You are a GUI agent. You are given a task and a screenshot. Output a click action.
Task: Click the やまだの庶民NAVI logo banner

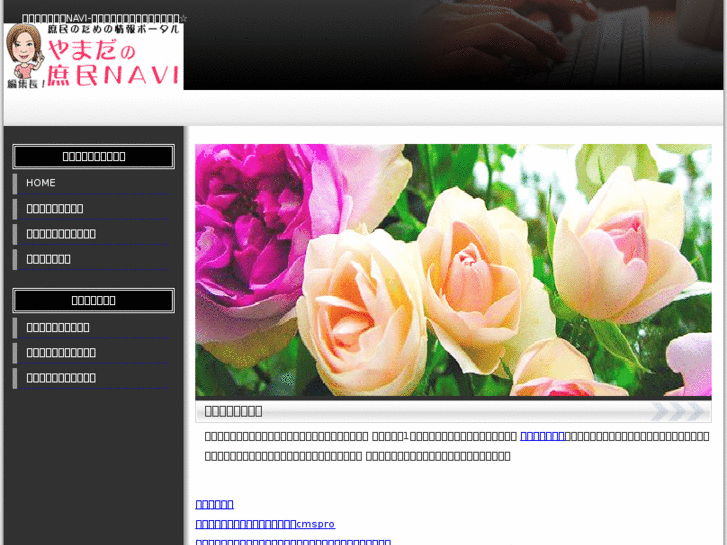tap(93, 57)
